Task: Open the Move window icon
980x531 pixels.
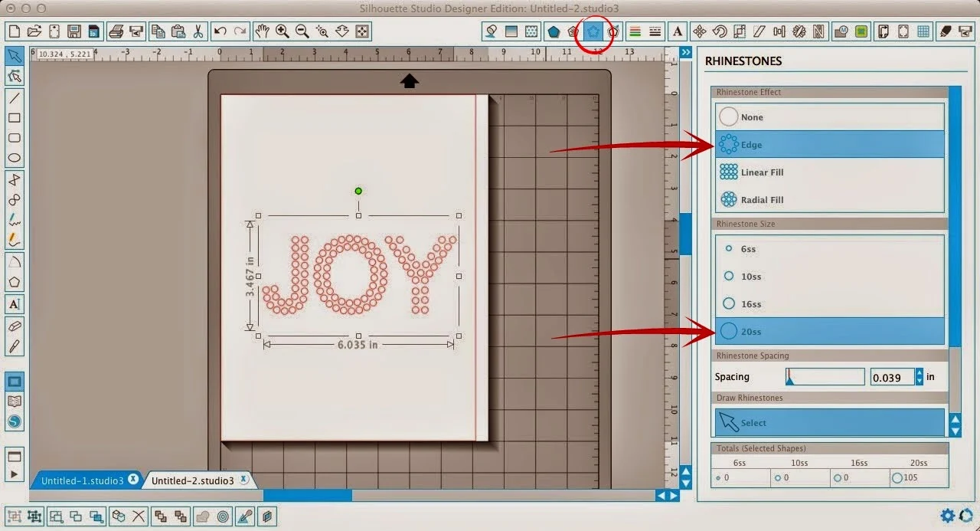Action: point(699,31)
